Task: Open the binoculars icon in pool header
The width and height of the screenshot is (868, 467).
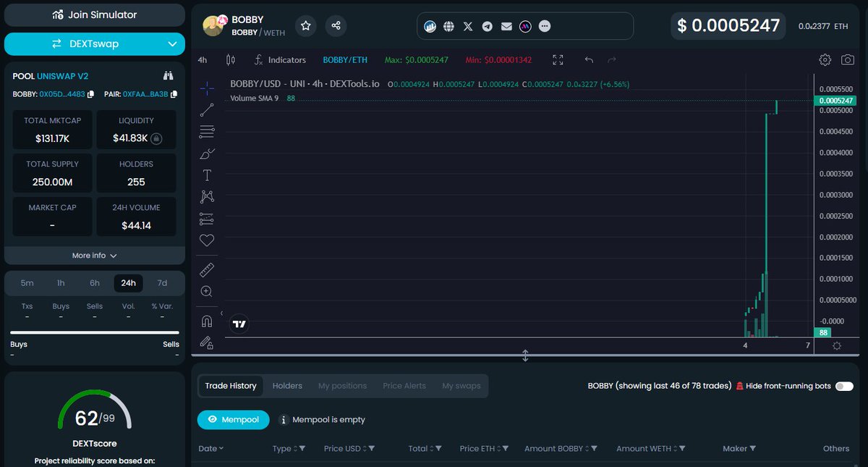Action: (169, 75)
